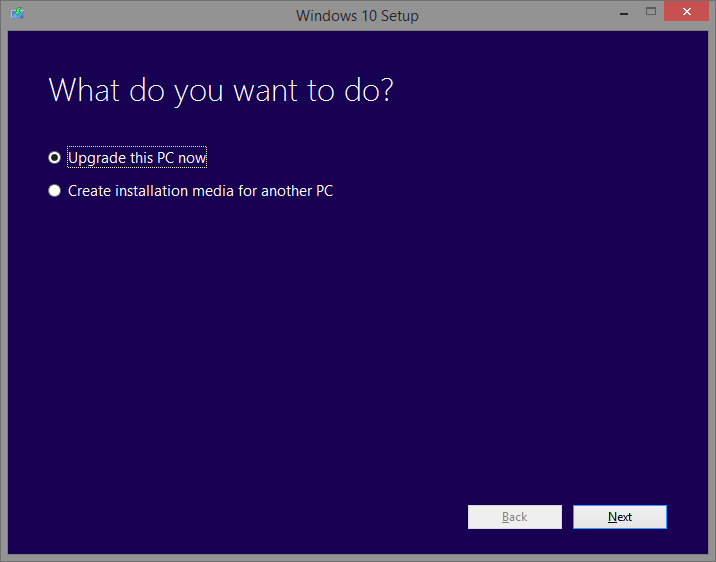Select the 'Upgrade this PC now' radio button

(x=54, y=158)
